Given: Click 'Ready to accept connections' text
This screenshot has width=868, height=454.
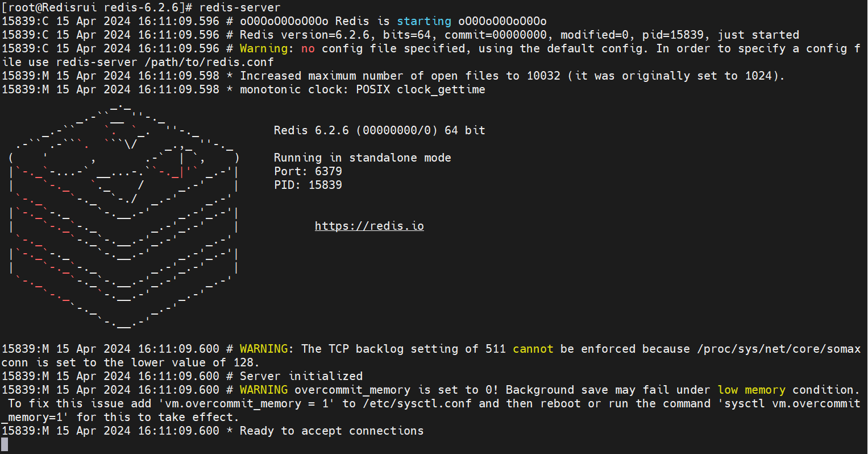Looking at the screenshot, I should pos(332,431).
